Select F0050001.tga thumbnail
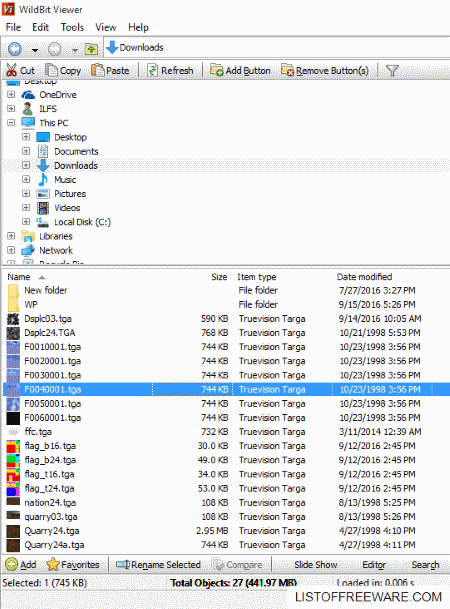The width and height of the screenshot is (450, 609). click(x=13, y=404)
